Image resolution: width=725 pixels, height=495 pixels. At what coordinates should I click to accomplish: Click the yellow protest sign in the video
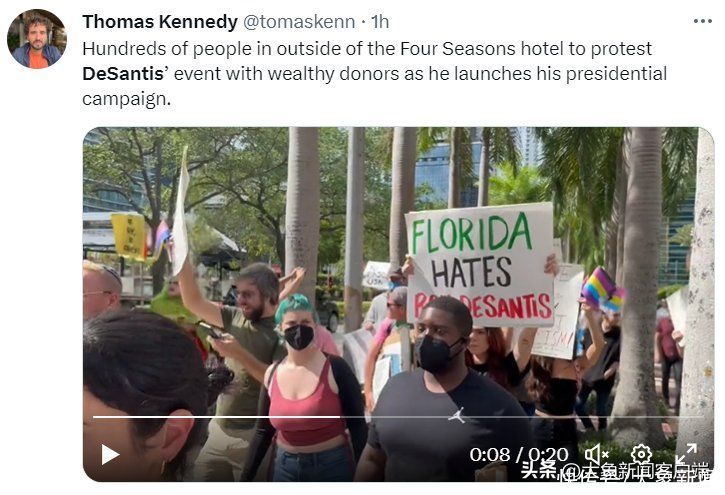129,236
